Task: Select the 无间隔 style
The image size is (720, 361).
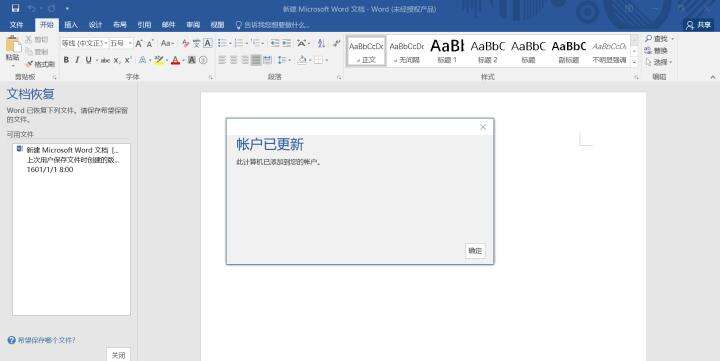Action: 407,51
